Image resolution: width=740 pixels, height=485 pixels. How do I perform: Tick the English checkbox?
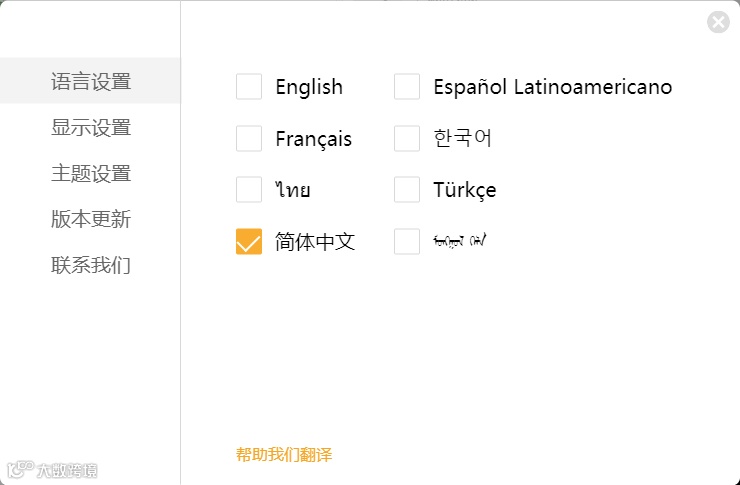(249, 87)
